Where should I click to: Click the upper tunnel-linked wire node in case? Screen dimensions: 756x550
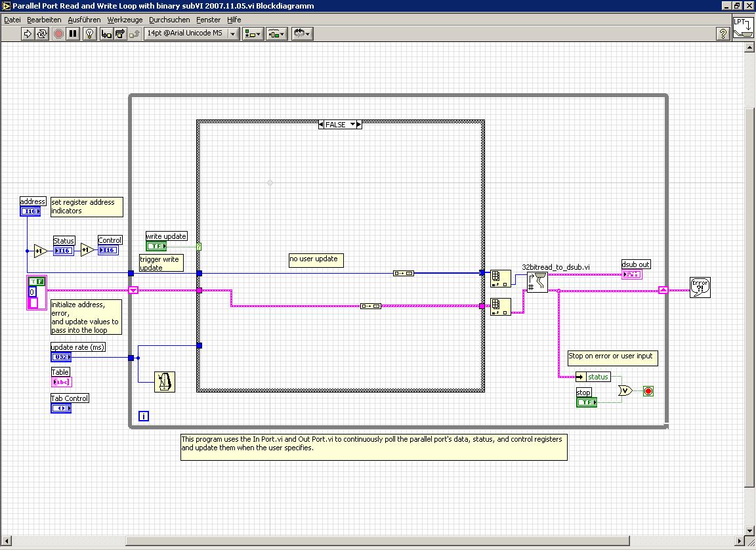404,273
